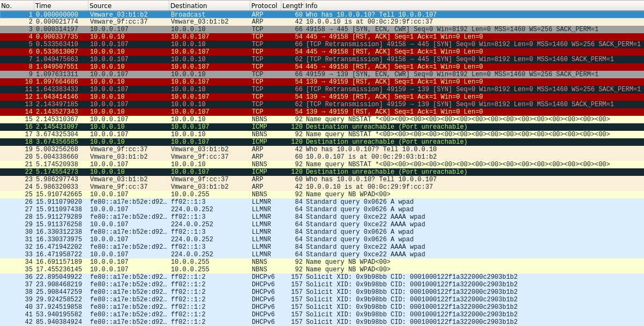Screen dimensions: 644x326
Task: Select packet 34 NBNS at 16.691157189
Action: point(322,262)
